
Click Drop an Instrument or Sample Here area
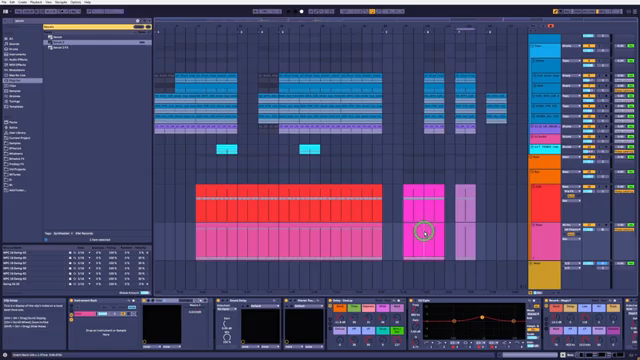[x=106, y=332]
